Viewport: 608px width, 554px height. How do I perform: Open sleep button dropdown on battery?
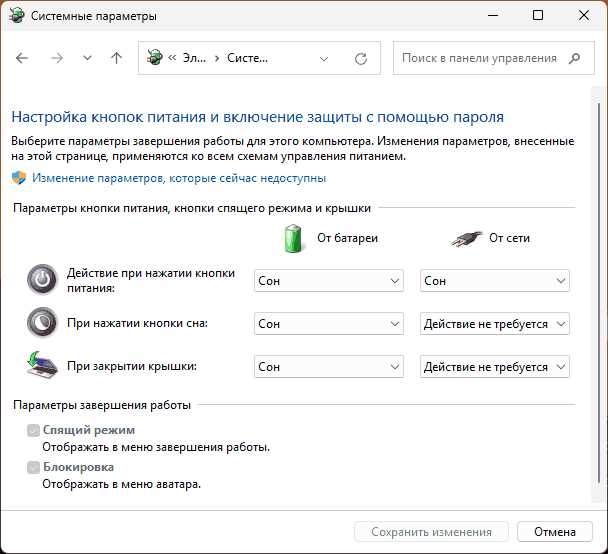(329, 324)
